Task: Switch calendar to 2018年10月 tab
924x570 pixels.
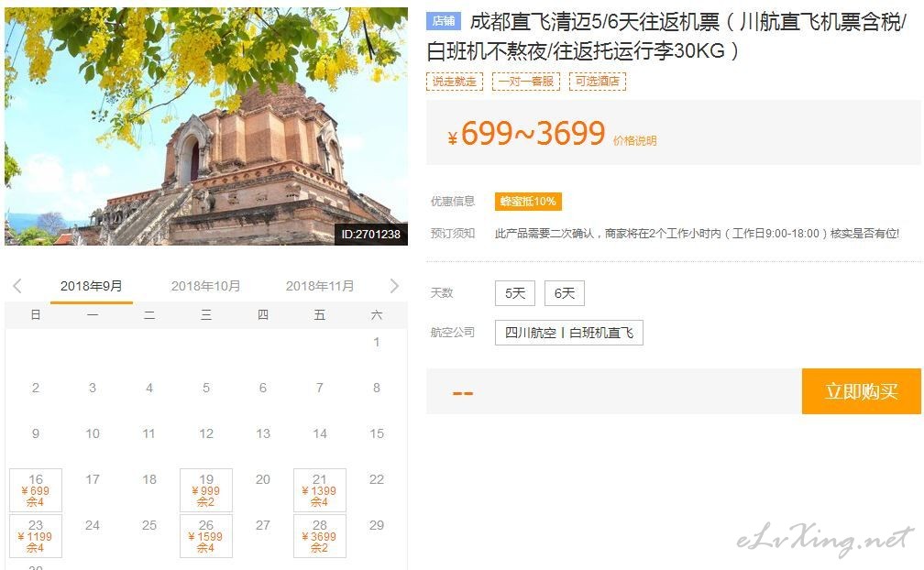Action: click(x=205, y=286)
